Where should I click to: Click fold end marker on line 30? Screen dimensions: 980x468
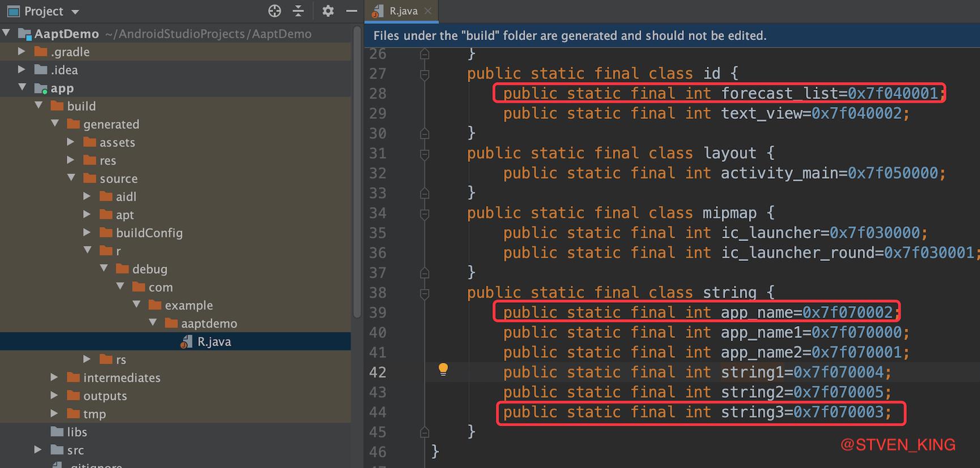pos(424,134)
